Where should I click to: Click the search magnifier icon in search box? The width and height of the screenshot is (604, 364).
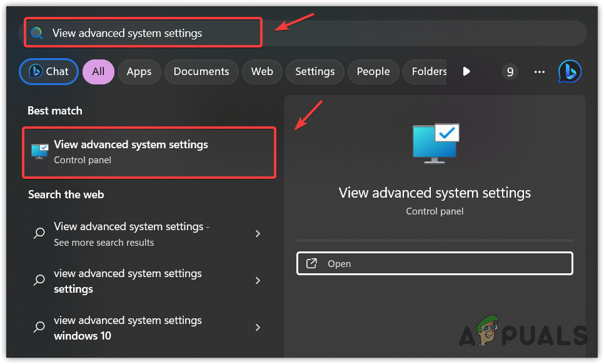(37, 33)
